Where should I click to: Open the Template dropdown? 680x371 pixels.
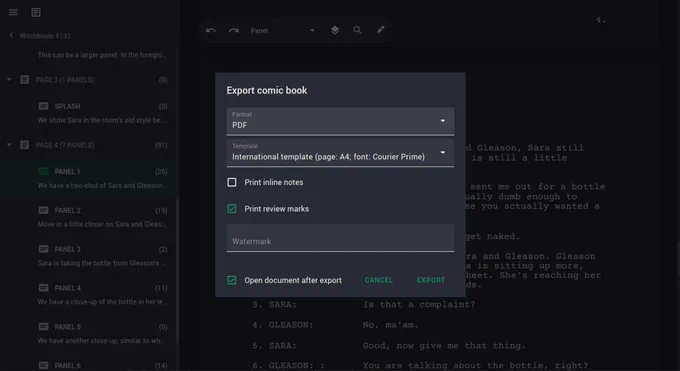340,153
